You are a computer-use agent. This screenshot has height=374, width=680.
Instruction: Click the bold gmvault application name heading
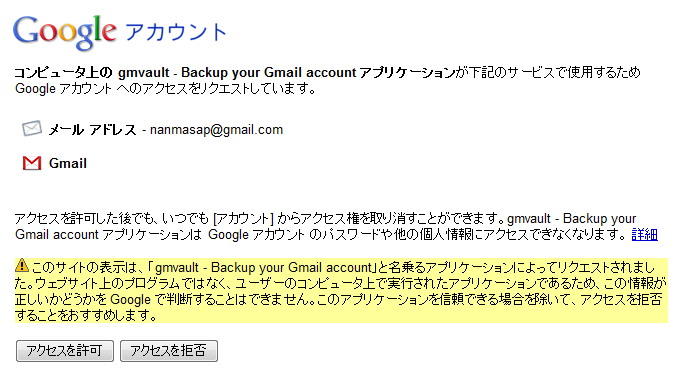pyautogui.click(x=286, y=72)
